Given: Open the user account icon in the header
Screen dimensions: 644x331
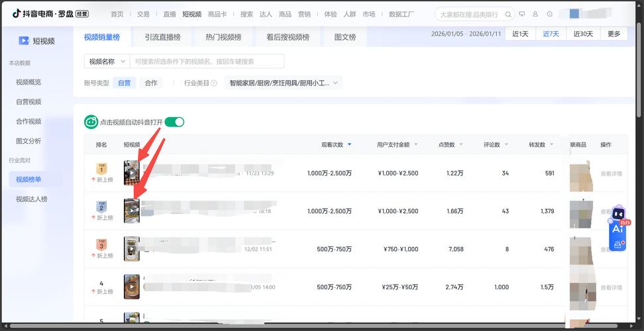Looking at the screenshot, I should tap(535, 14).
